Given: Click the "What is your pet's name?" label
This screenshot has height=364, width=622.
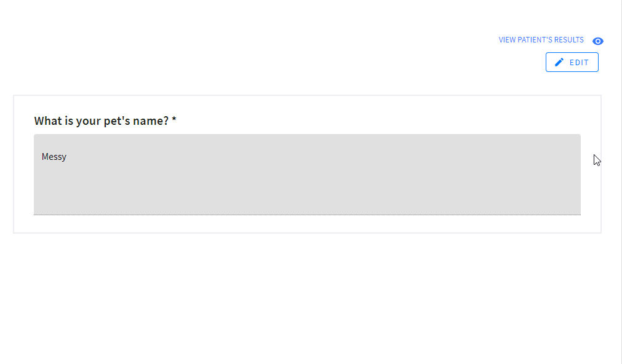Looking at the screenshot, I should point(102,121).
